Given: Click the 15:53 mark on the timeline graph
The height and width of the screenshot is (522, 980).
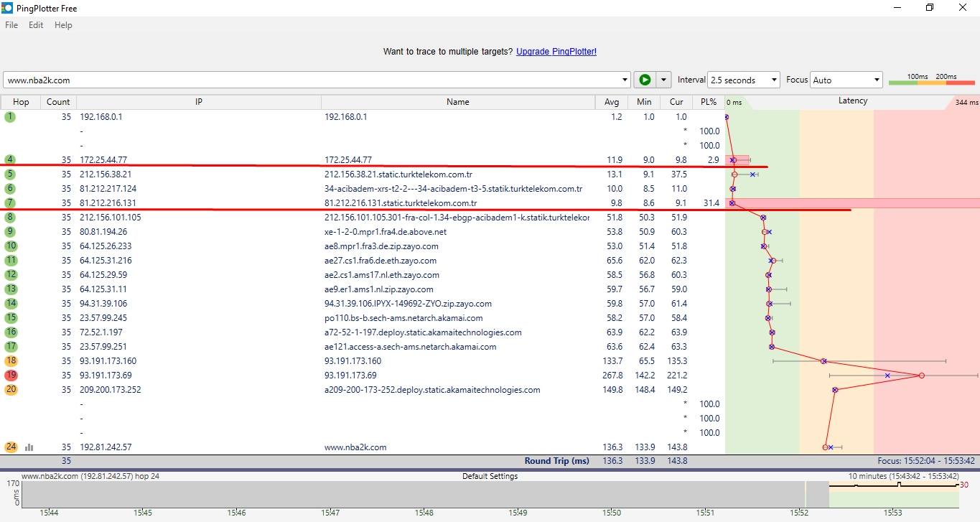Looking at the screenshot, I should click(x=893, y=513).
